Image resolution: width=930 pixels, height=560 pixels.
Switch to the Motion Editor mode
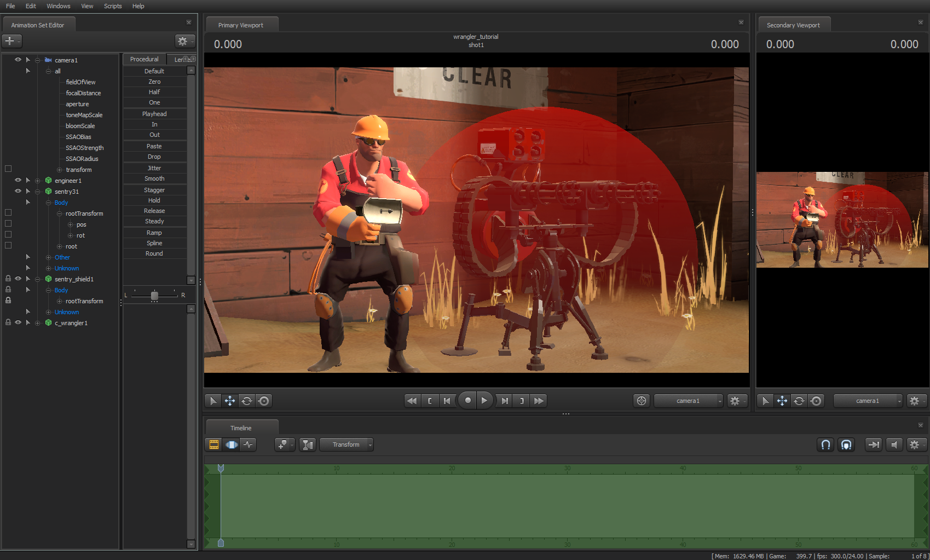(x=231, y=444)
